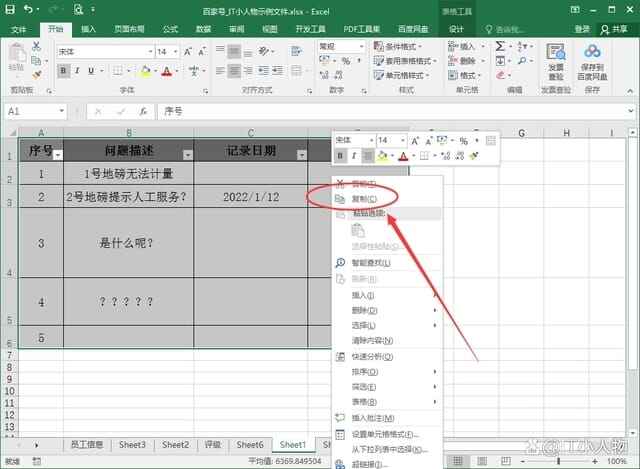Click percent style icon in mini toolbar
This screenshot has width=640, height=469.
point(463,140)
